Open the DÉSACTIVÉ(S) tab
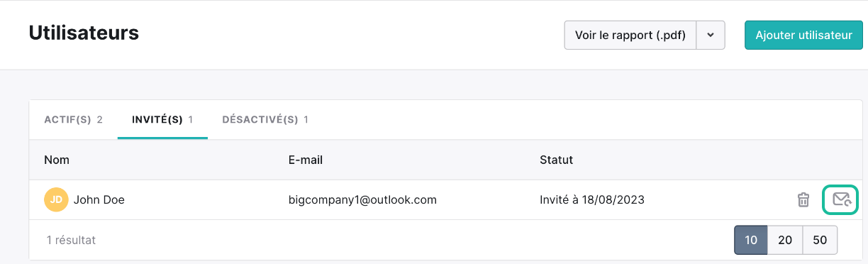 tap(265, 119)
